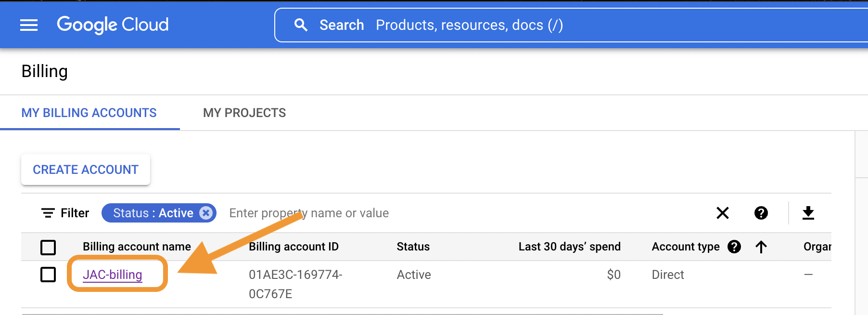Open the filter help question mark
This screenshot has height=315, width=868.
[761, 213]
